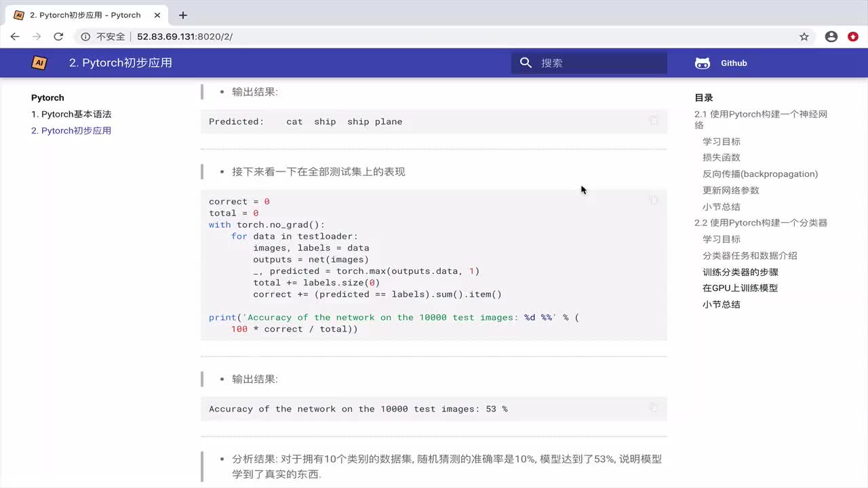Select the address bar URL 52.83.69.131:8020/2/
The image size is (868, 488).
(184, 37)
